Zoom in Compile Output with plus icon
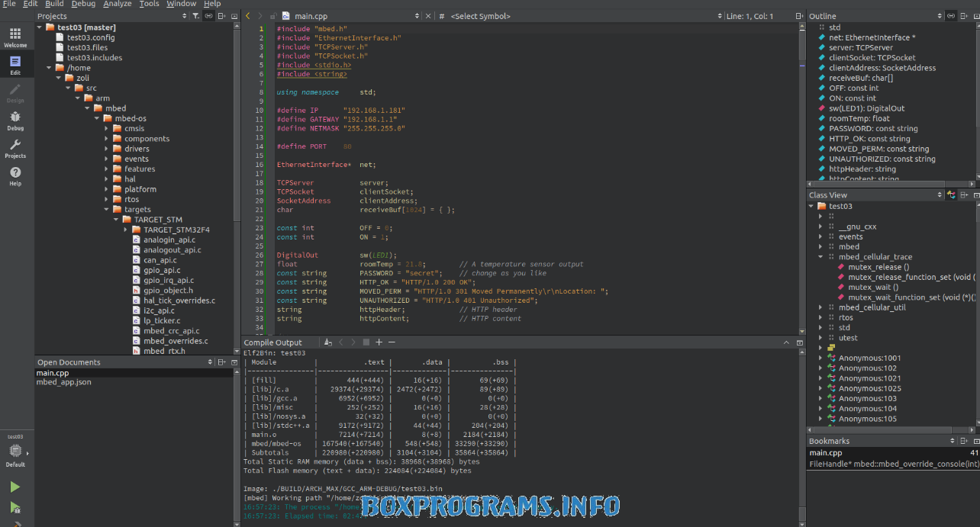The width and height of the screenshot is (980, 527). pyautogui.click(x=379, y=342)
